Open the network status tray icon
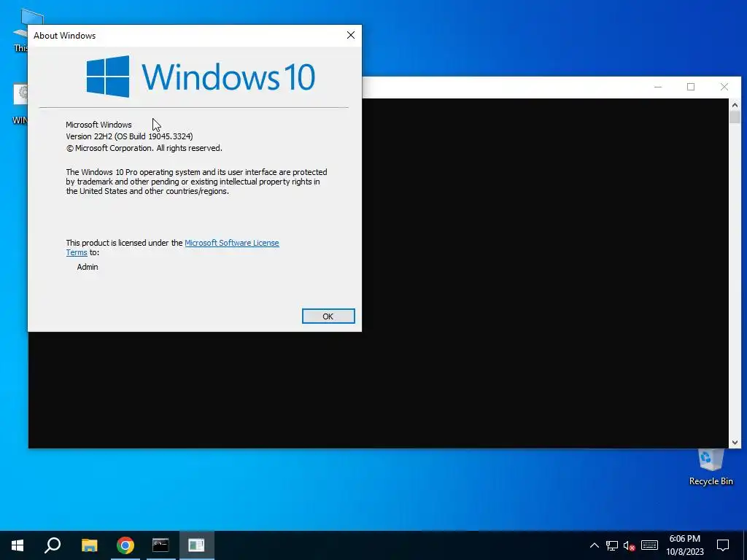This screenshot has height=560, width=747. point(612,545)
